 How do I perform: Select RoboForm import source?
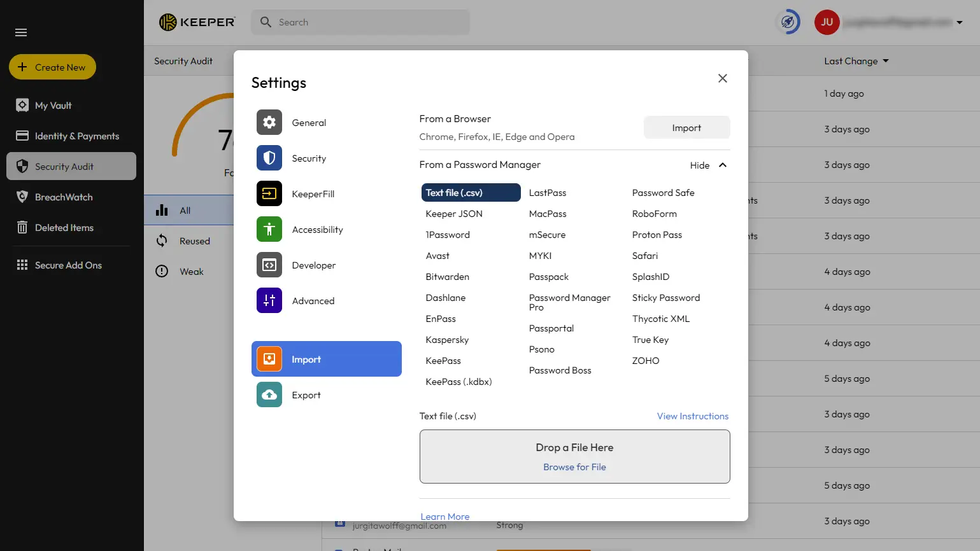[x=655, y=214]
